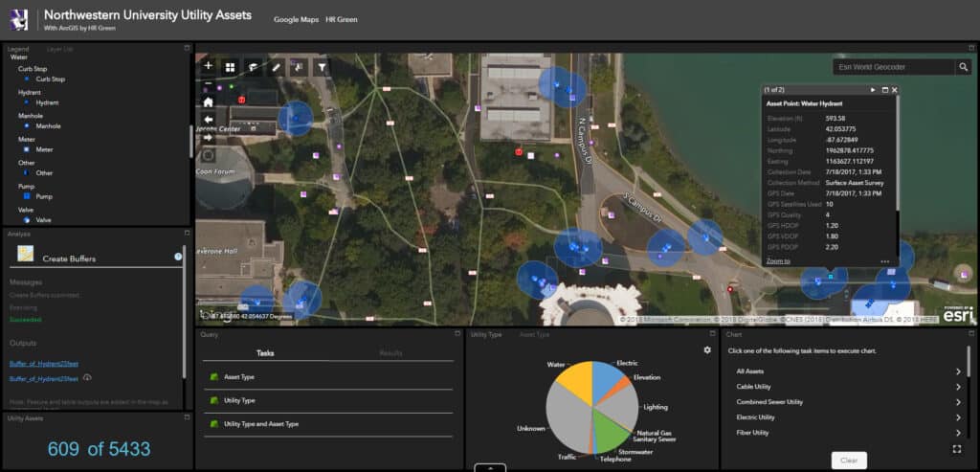This screenshot has width=980, height=472.
Task: Click the Esri World Geocoder search field
Action: coord(892,67)
